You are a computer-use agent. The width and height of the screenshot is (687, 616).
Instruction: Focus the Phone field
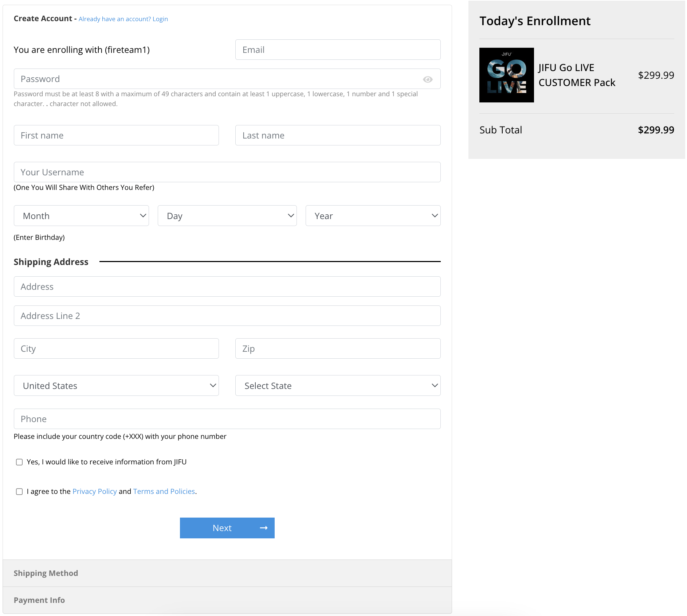(227, 419)
